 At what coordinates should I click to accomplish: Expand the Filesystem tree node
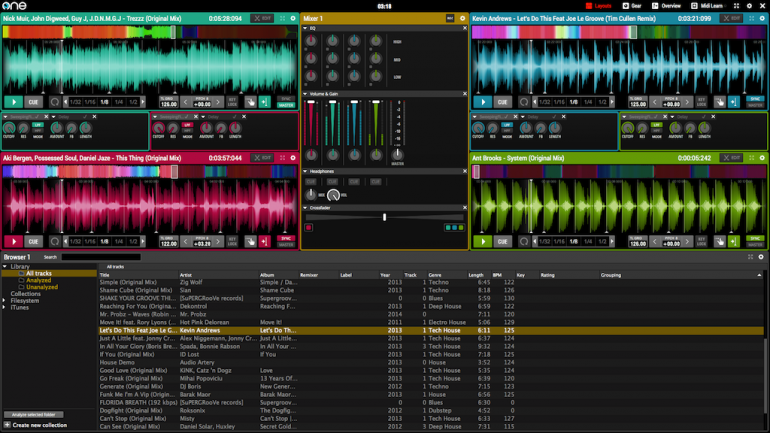click(x=4, y=300)
